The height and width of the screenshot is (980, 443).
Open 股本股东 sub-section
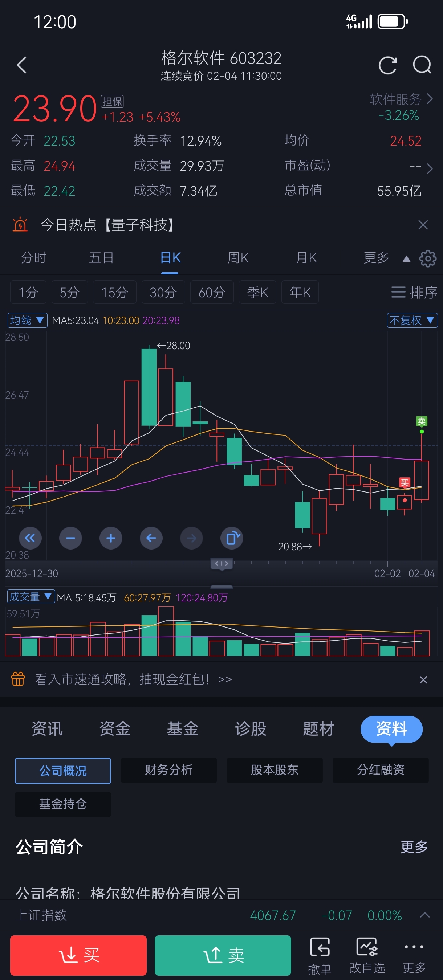click(275, 770)
